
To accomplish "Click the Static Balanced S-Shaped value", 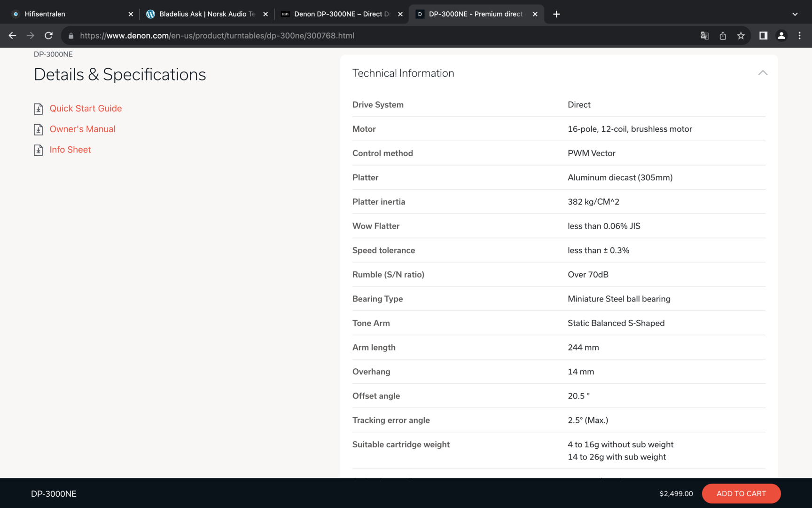I will coord(616,323).
